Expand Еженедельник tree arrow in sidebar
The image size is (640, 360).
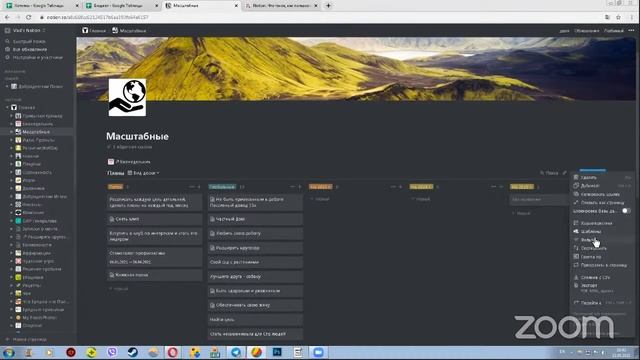11,124
